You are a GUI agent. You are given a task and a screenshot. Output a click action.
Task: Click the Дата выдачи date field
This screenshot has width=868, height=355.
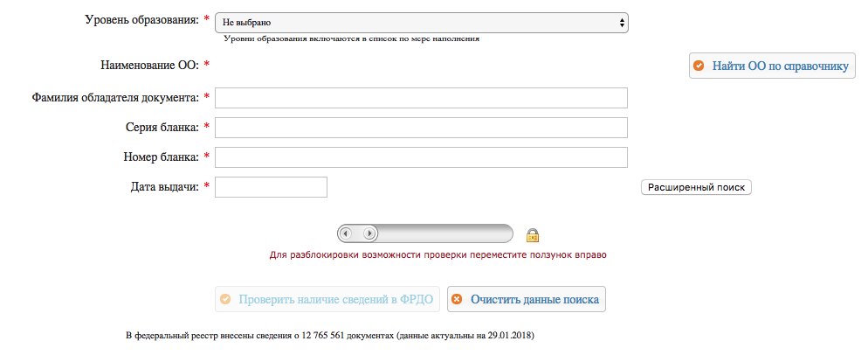[272, 187]
